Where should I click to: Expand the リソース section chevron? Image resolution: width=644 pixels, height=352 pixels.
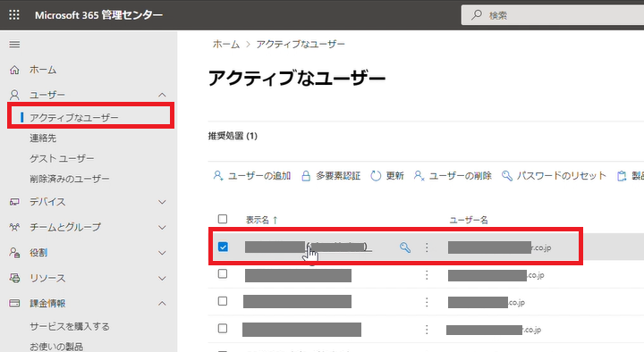[162, 278]
